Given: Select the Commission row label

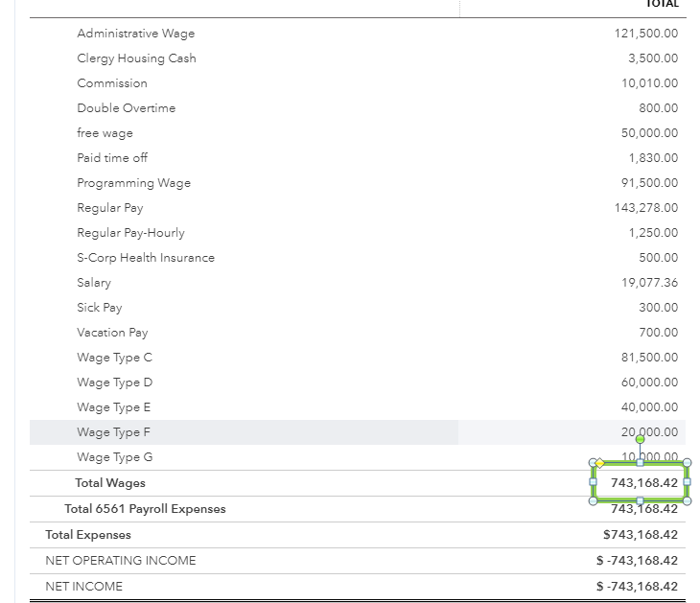Looking at the screenshot, I should (112, 83).
